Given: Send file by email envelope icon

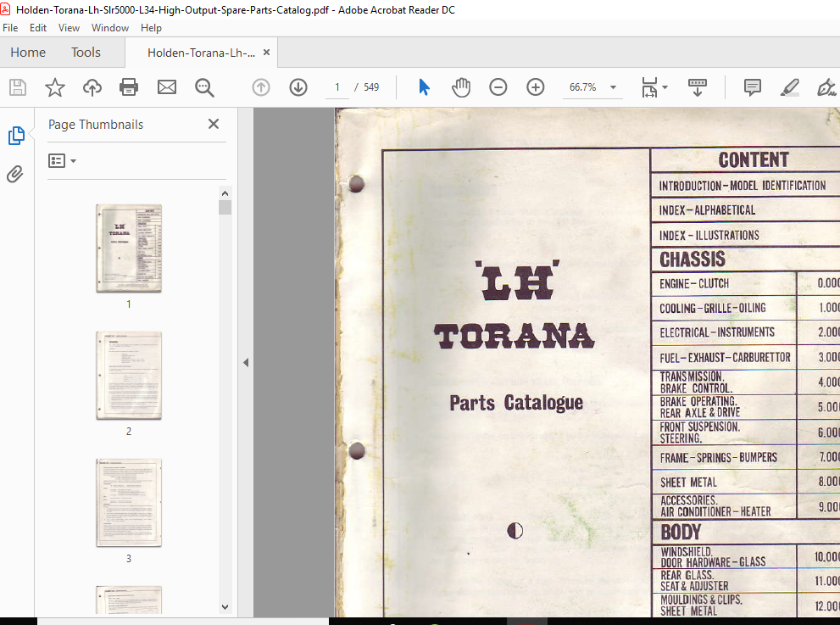Looking at the screenshot, I should pyautogui.click(x=167, y=86).
